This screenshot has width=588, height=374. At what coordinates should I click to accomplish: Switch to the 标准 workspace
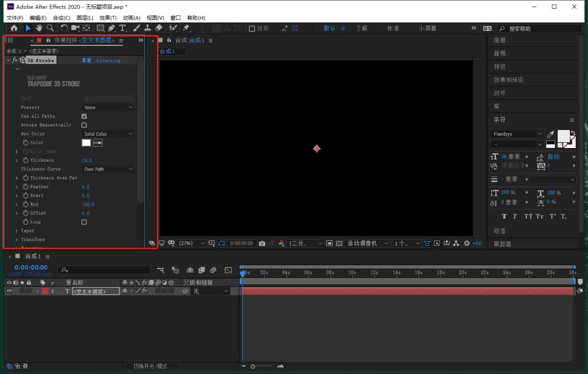[x=393, y=28]
